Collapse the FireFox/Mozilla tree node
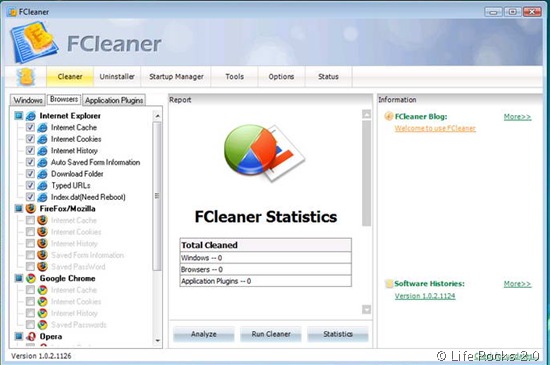Image resolution: width=550 pixels, height=365 pixels. (19, 209)
